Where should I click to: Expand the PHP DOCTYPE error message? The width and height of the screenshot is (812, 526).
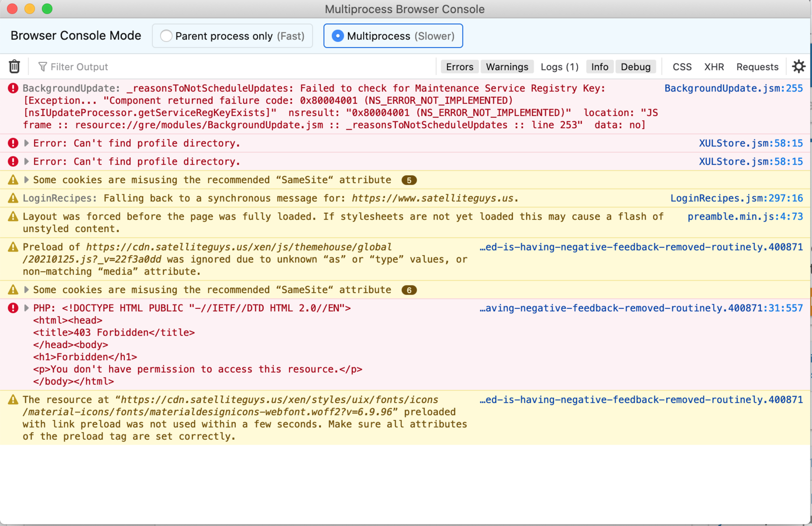click(26, 308)
